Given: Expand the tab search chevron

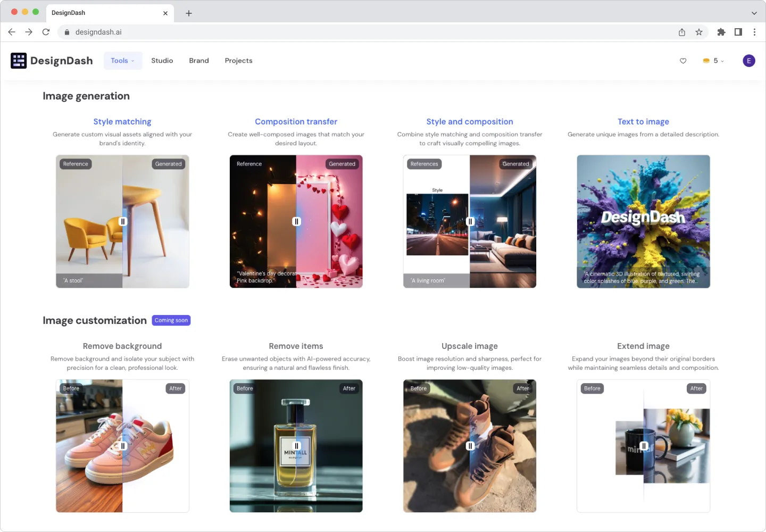Looking at the screenshot, I should point(754,13).
